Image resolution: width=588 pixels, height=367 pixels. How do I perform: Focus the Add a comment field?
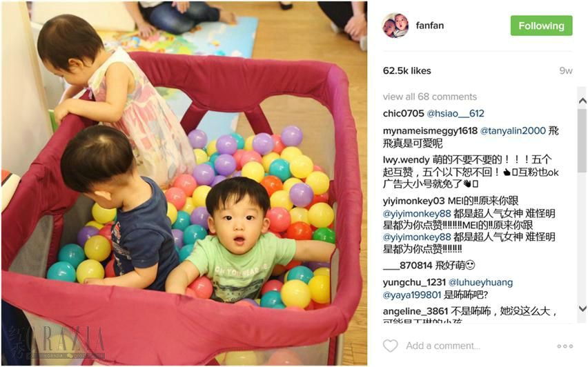(443, 346)
